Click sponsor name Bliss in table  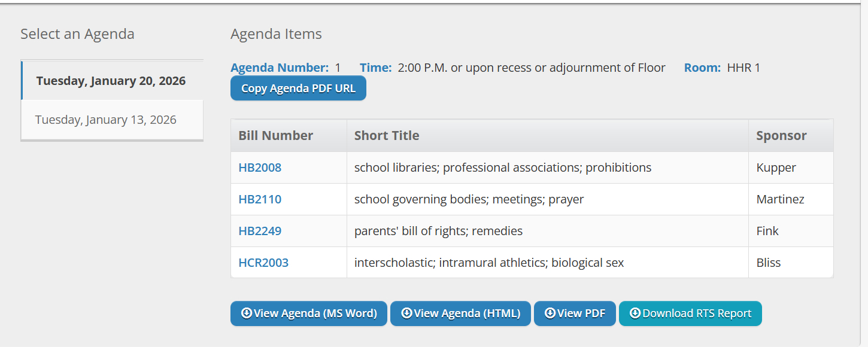point(769,263)
